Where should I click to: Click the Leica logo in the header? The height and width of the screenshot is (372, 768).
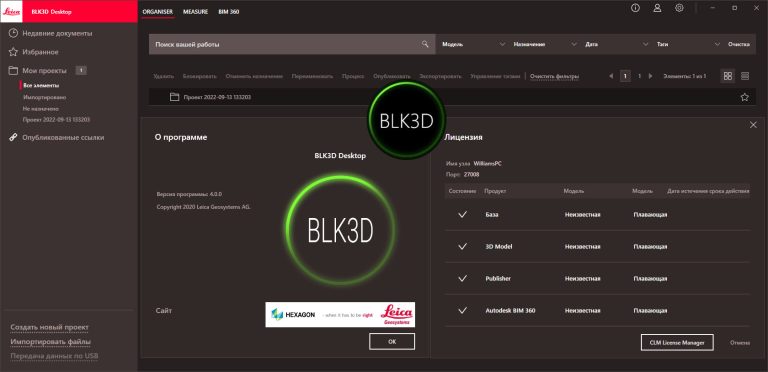(x=11, y=11)
